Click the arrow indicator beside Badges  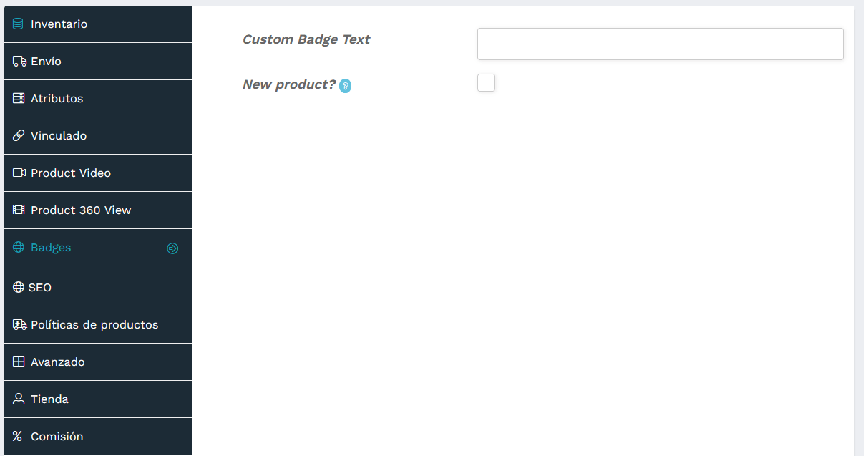pyautogui.click(x=172, y=248)
